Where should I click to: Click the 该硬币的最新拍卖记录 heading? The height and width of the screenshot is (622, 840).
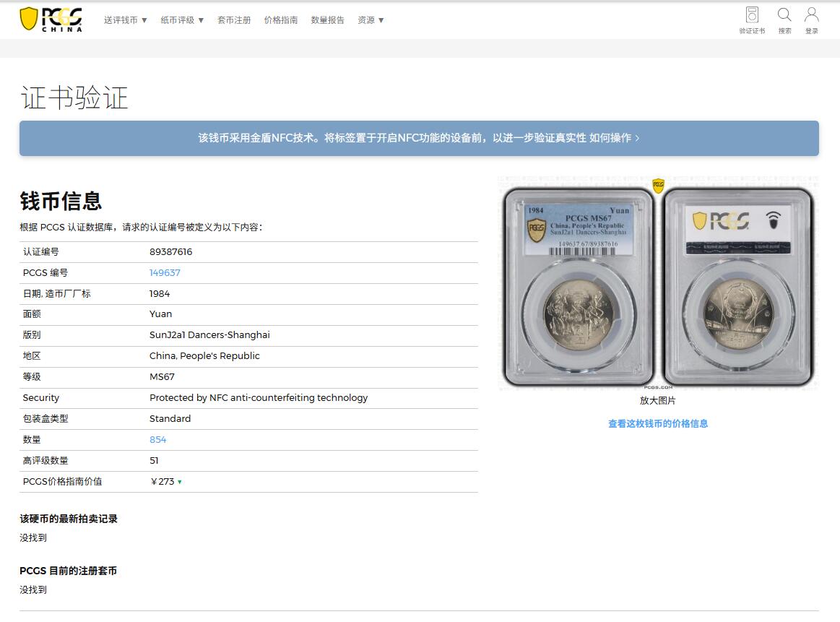coord(69,519)
